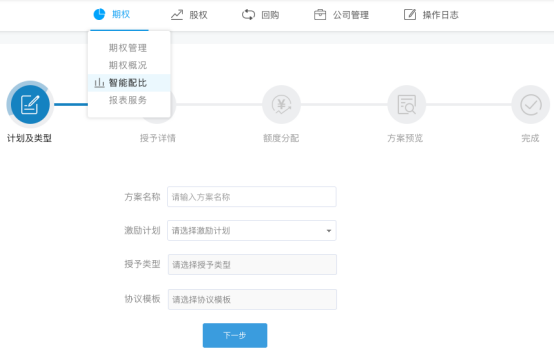The height and width of the screenshot is (361, 554).
Task: Click the 方案预览 document search icon
Action: [407, 105]
